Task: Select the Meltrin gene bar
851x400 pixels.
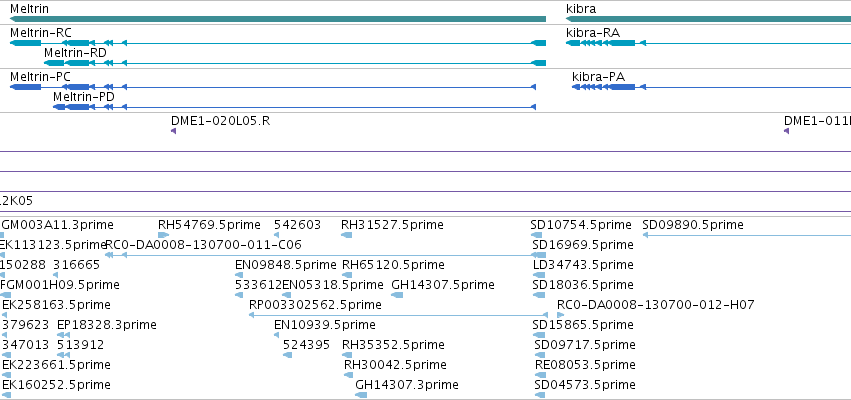Action: tap(278, 19)
